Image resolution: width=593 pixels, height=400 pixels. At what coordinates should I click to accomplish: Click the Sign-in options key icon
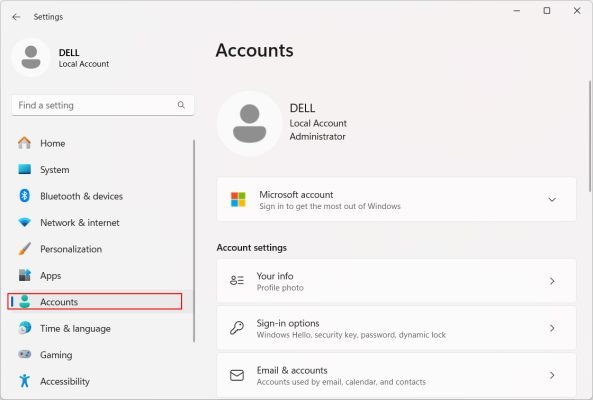[237, 328]
